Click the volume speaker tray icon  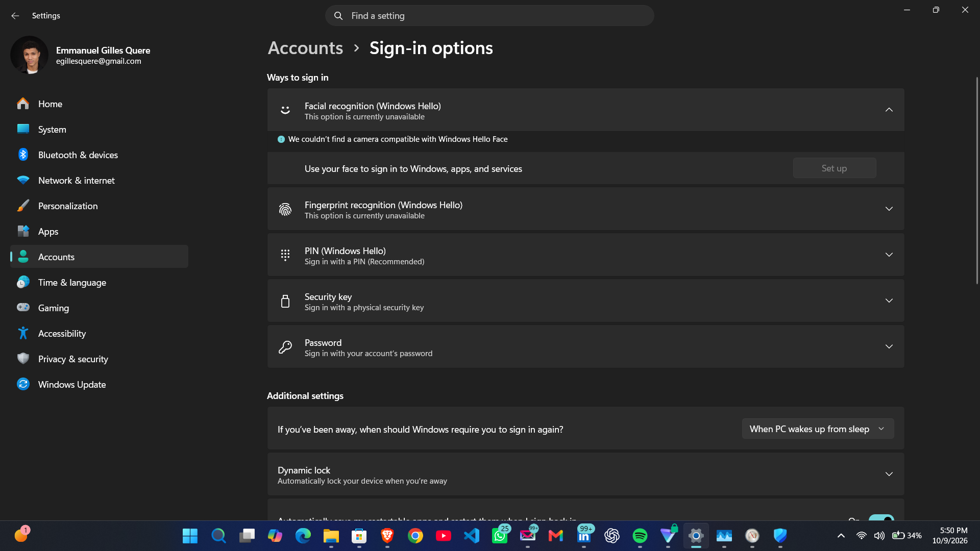[x=879, y=536]
